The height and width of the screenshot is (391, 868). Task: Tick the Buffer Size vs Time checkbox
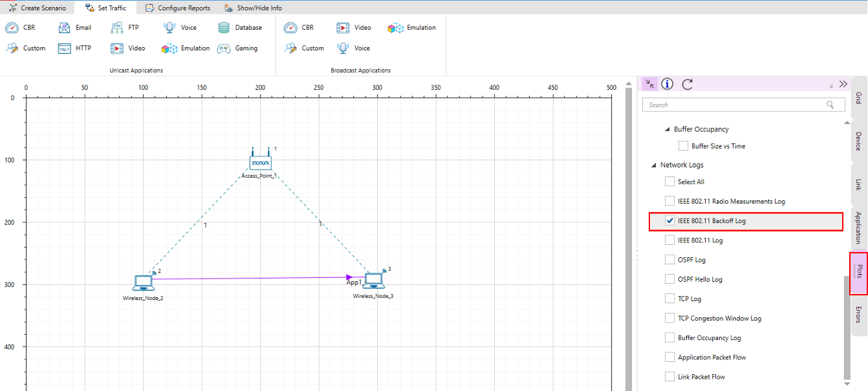684,146
